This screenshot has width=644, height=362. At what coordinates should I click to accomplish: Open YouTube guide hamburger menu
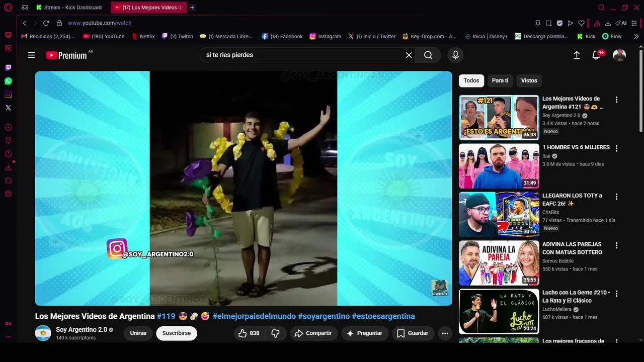[x=31, y=55]
